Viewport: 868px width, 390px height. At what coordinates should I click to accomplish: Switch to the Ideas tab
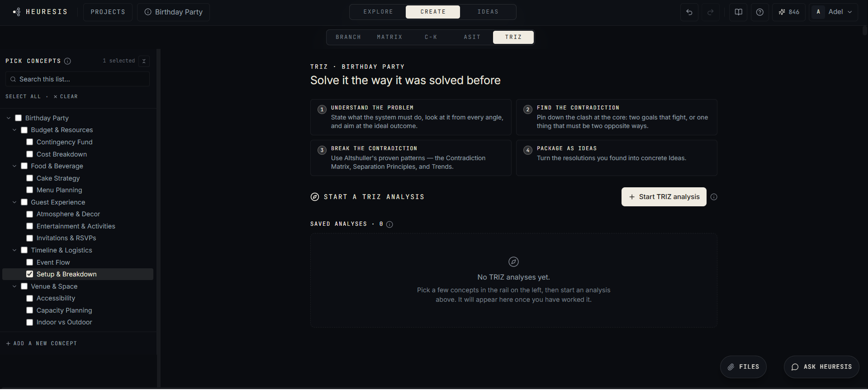tap(488, 12)
